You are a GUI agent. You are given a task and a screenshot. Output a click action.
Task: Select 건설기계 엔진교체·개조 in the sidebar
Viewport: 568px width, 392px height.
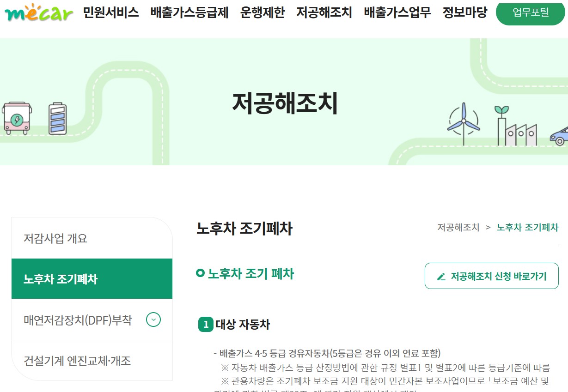click(x=78, y=362)
